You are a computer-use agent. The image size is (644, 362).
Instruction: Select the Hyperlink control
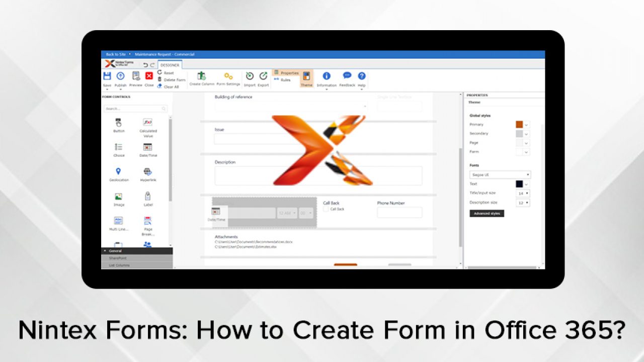148,174
